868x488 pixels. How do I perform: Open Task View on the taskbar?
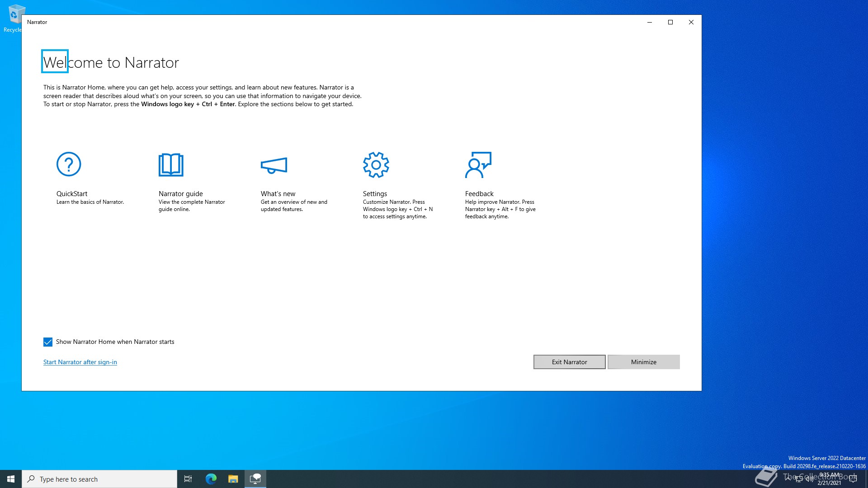(x=188, y=479)
